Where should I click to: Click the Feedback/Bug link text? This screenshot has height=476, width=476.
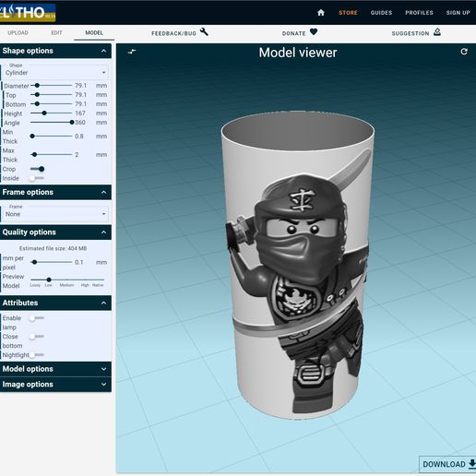tap(173, 33)
